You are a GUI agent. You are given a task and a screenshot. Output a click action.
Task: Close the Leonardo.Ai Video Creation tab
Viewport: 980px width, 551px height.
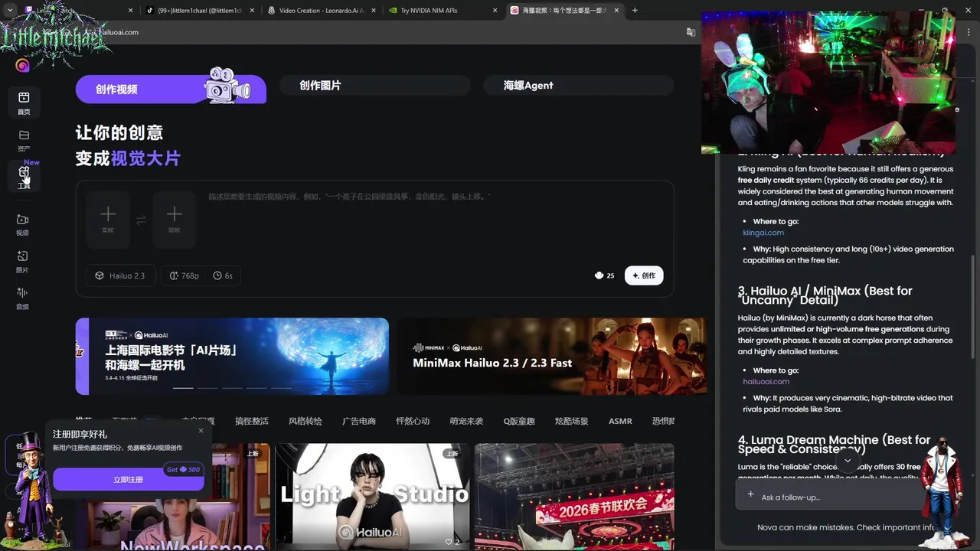(x=374, y=11)
